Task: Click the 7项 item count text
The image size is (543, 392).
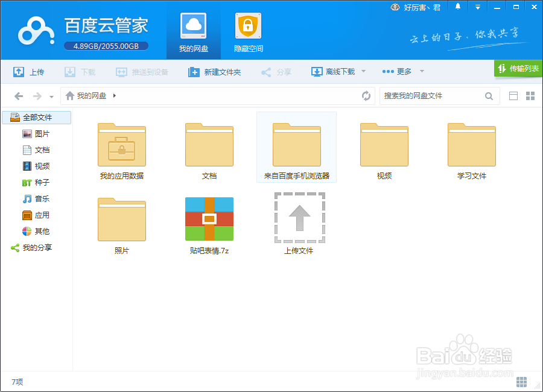Action: [x=17, y=382]
